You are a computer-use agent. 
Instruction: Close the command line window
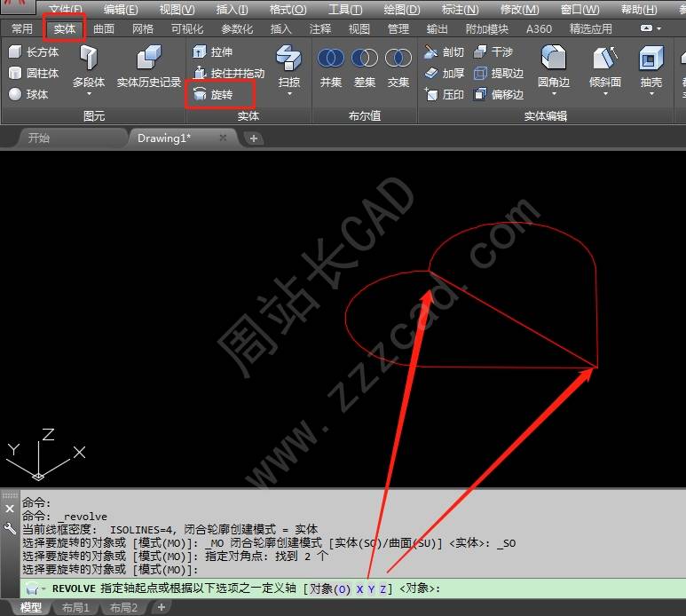pyautogui.click(x=10, y=509)
